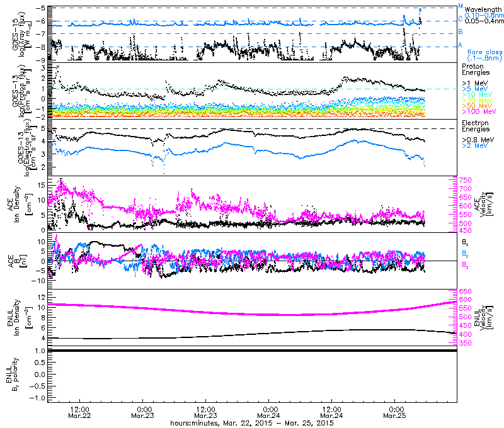Click the '0:00 Mar.23' time axis label
Image resolution: width=504 pixels, height=428 pixels.
(x=142, y=412)
